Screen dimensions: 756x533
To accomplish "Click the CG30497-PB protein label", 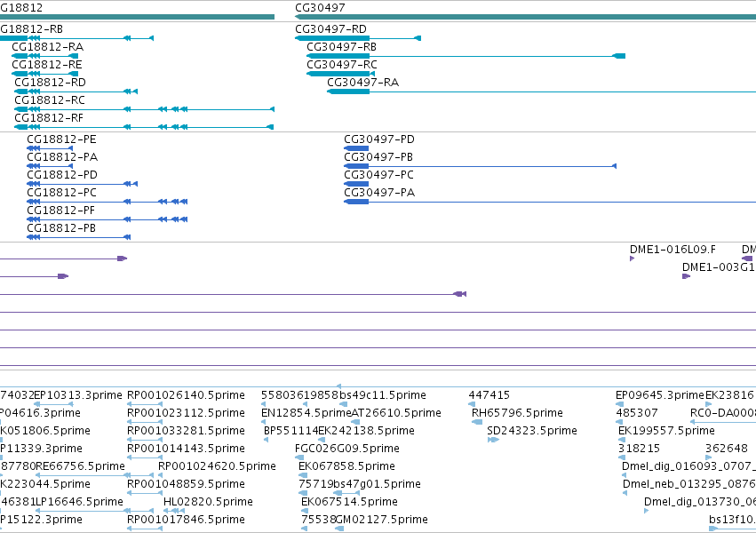I will click(x=378, y=157).
